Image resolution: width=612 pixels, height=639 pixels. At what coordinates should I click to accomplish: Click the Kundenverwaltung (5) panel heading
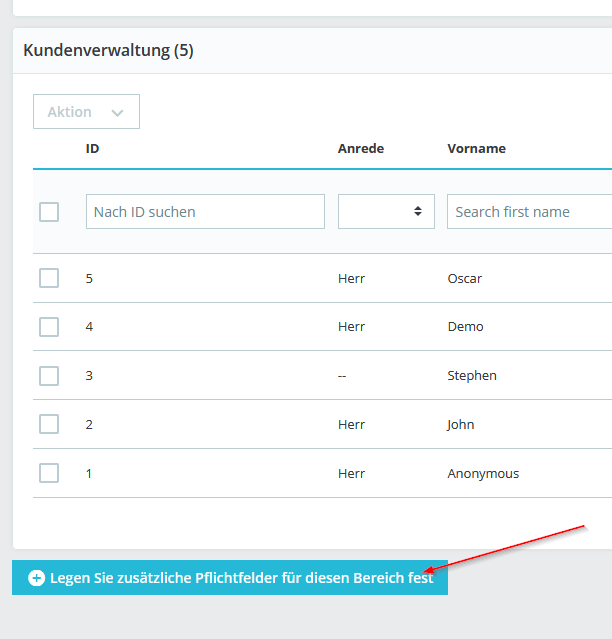coord(108,50)
